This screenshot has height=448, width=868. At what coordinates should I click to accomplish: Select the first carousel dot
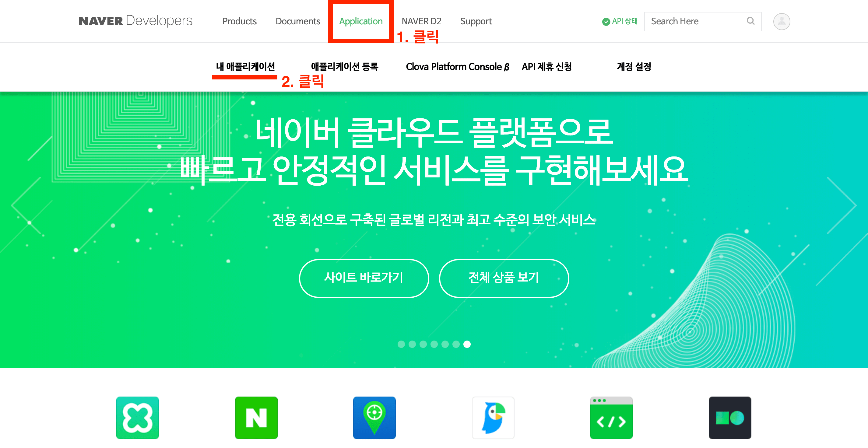(401, 344)
